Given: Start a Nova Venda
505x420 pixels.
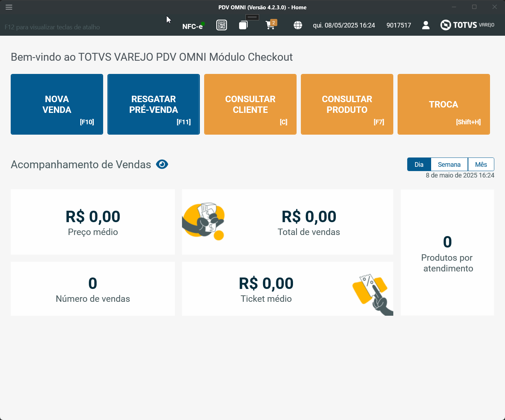Looking at the screenshot, I should pos(57,104).
